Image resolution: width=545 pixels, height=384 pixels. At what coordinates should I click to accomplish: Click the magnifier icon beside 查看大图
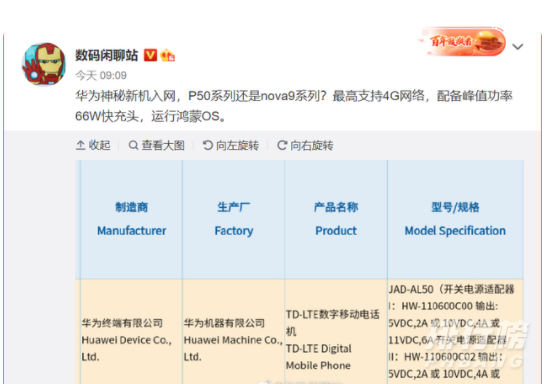pyautogui.click(x=133, y=145)
